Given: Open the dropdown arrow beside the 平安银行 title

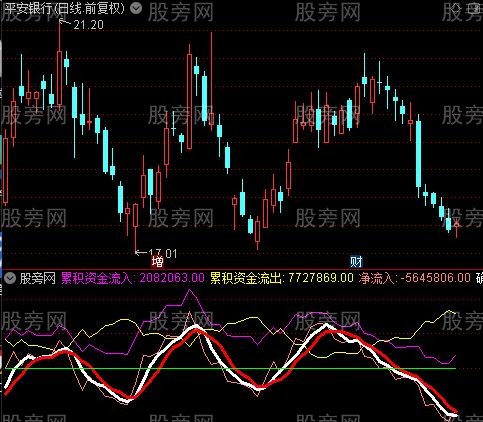Looking at the screenshot, I should pyautogui.click(x=136, y=8).
